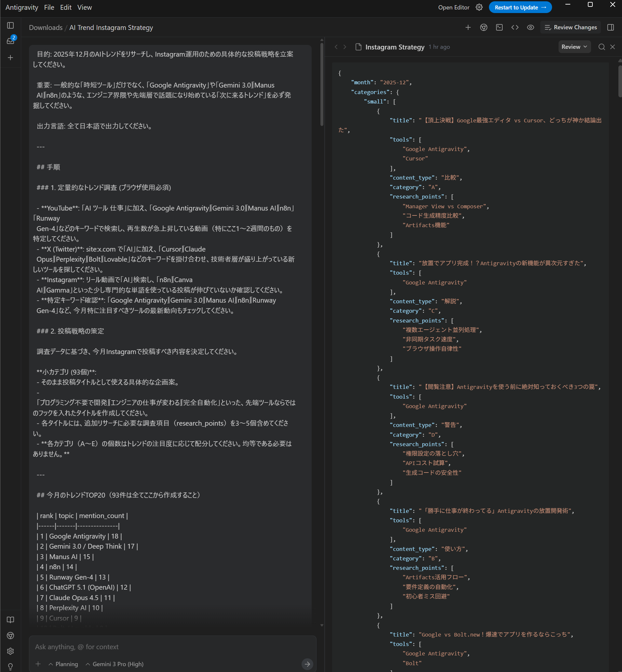
Task: Open the File menu
Action: click(49, 7)
